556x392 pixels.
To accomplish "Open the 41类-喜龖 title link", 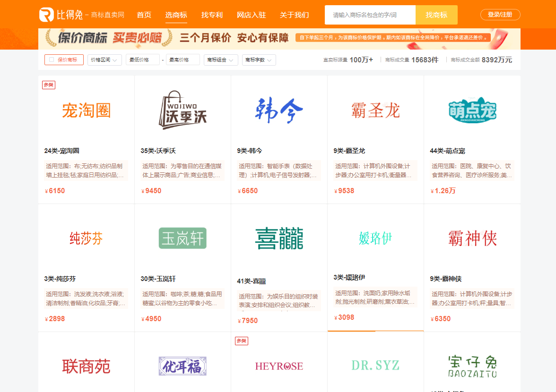I will 252,281.
